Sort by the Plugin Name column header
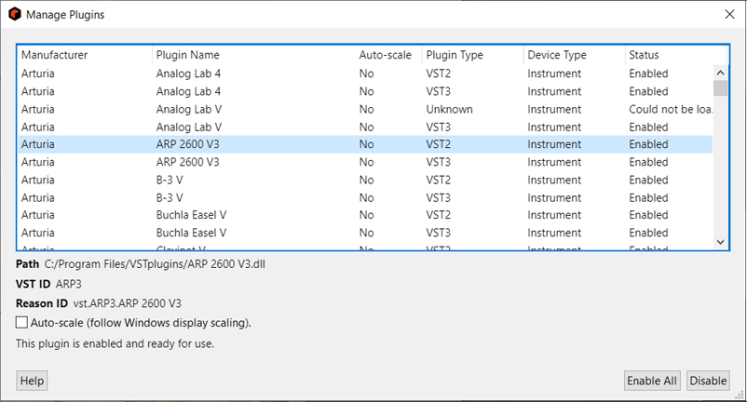 click(254, 55)
